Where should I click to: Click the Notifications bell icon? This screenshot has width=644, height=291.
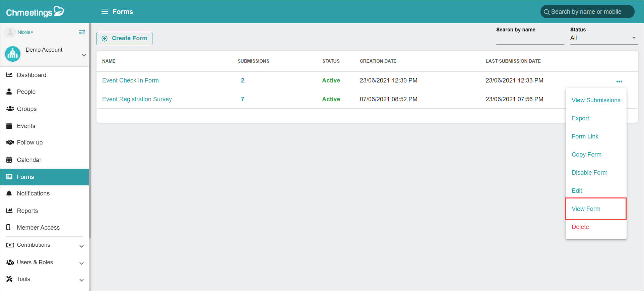tap(9, 193)
